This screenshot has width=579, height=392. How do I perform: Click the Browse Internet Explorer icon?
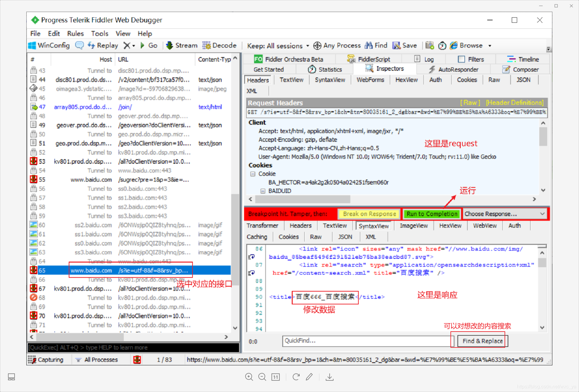coord(454,45)
